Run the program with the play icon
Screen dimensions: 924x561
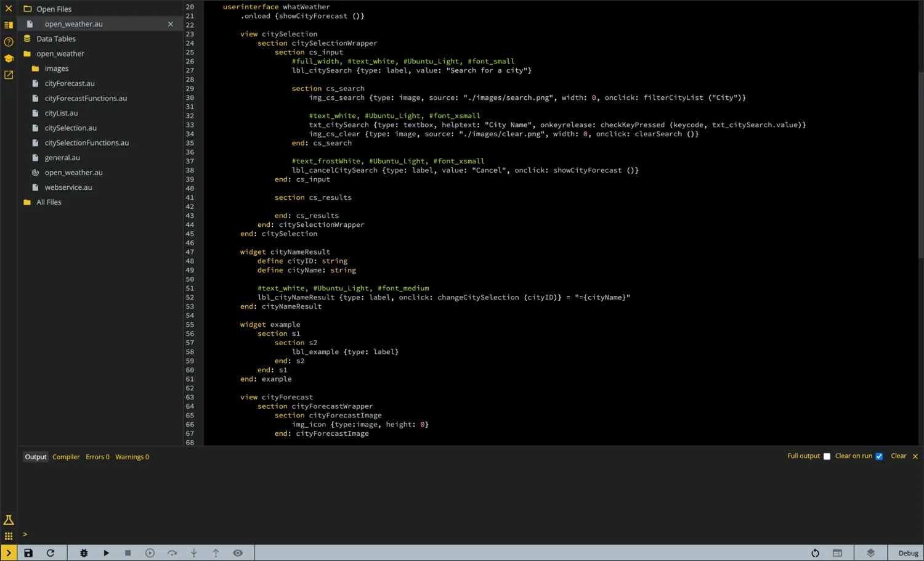click(x=106, y=553)
